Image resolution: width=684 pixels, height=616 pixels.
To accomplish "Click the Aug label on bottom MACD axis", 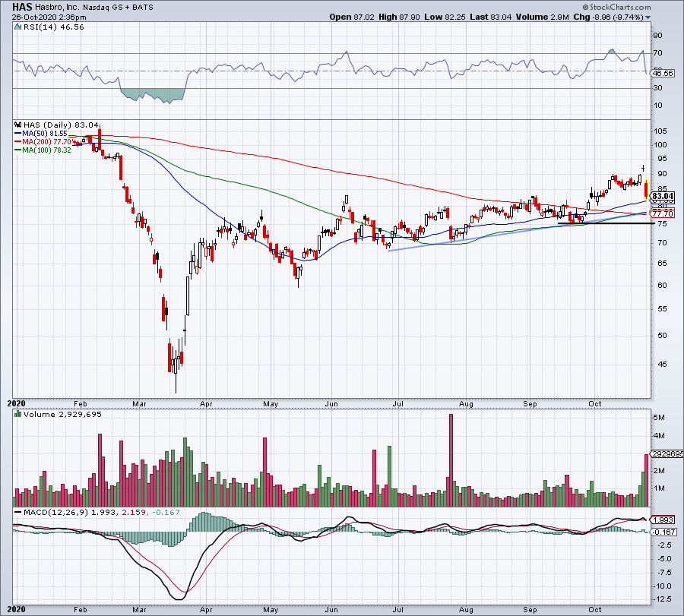I will coord(466,609).
